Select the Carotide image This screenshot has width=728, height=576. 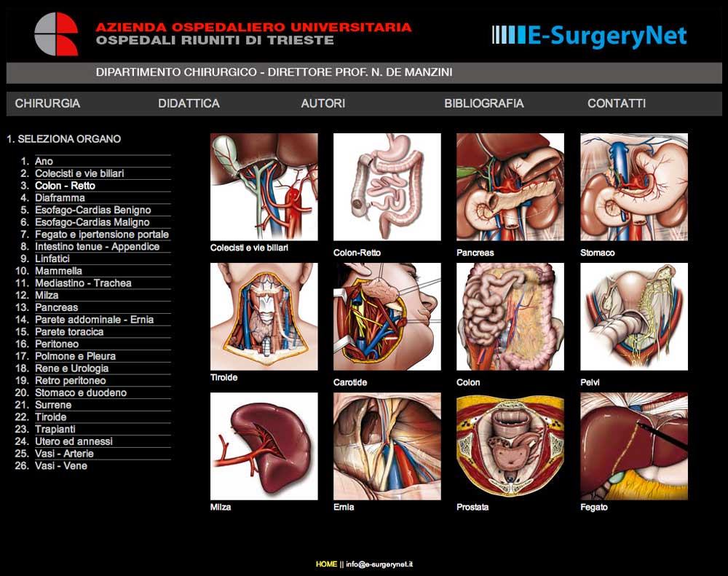[387, 316]
